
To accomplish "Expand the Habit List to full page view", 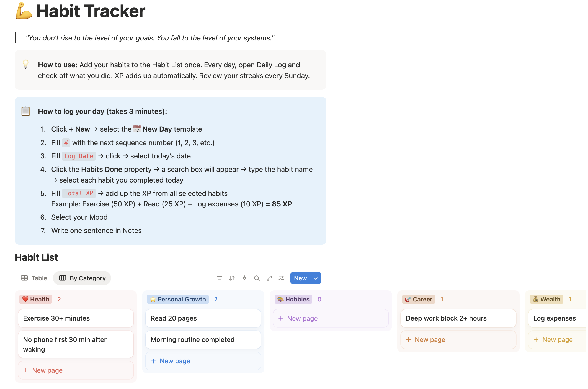I will point(269,278).
